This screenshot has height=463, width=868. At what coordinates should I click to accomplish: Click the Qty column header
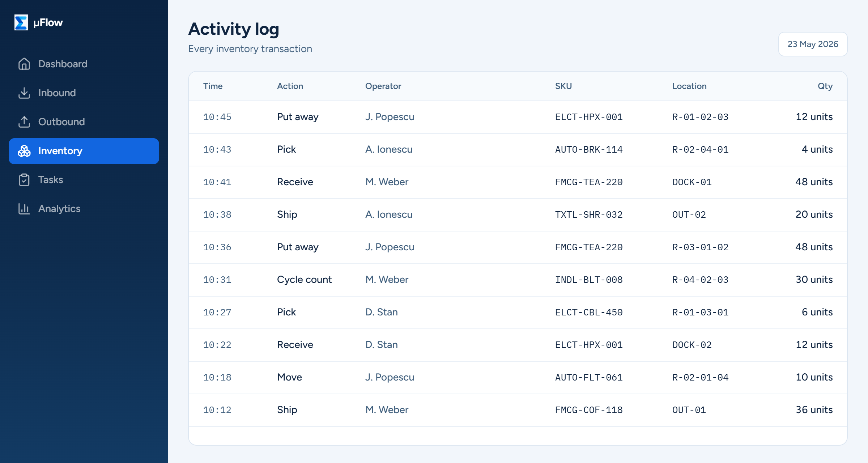[x=825, y=86]
